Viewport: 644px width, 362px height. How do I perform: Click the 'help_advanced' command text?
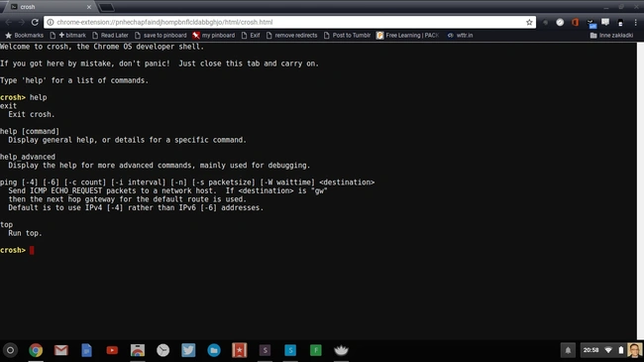(28, 157)
